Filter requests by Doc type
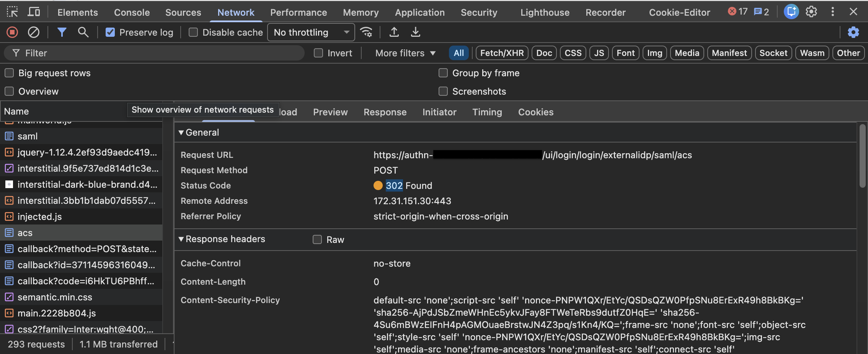The height and width of the screenshot is (354, 868). [x=544, y=53]
